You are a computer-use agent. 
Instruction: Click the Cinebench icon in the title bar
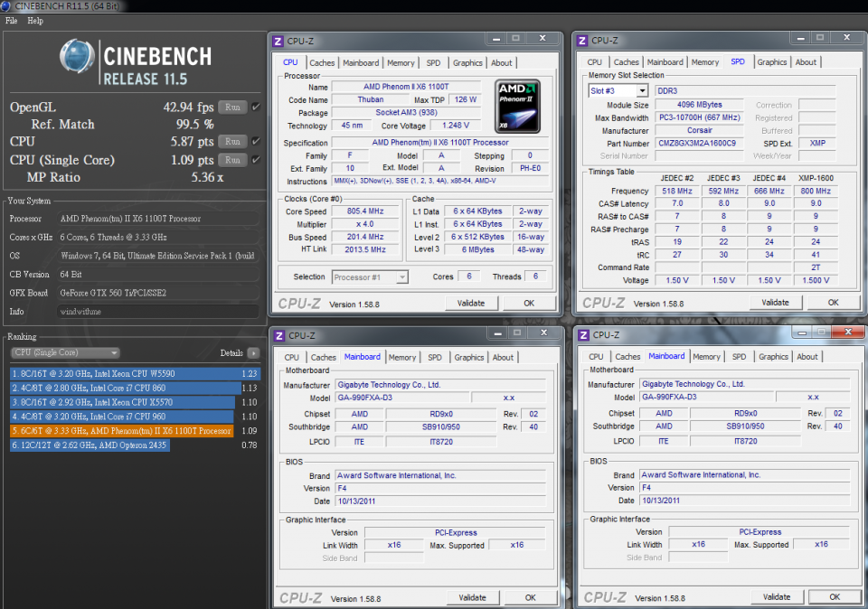point(7,5)
